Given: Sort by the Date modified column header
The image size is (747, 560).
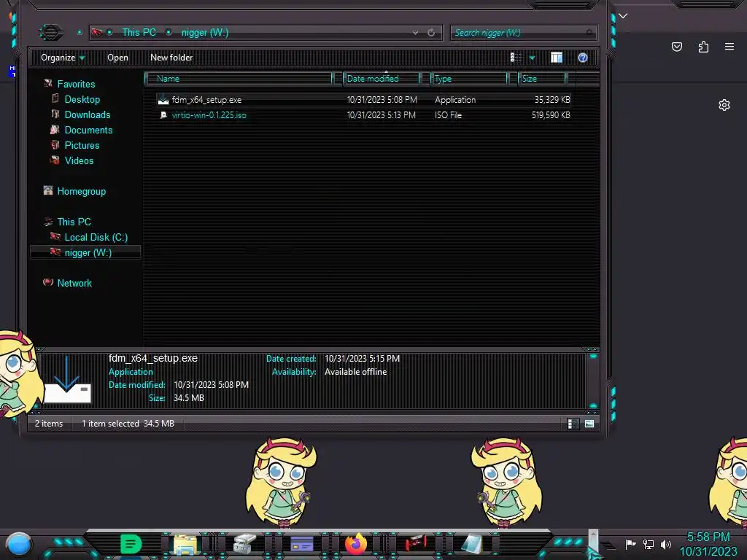Looking at the screenshot, I should (382, 78).
